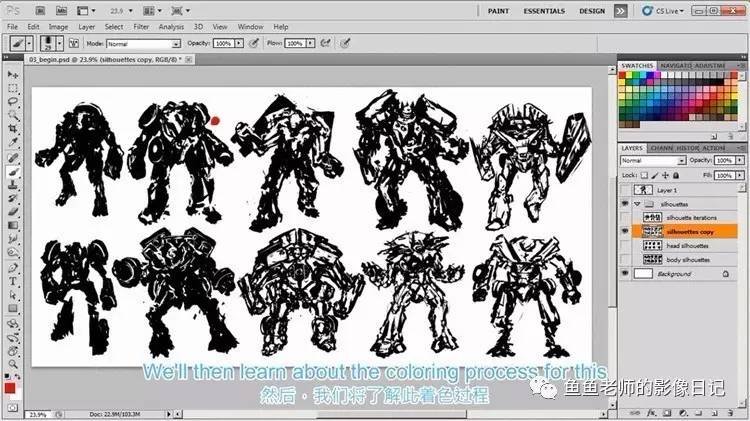
Task: Switch to Essentials workspace
Action: 544,11
